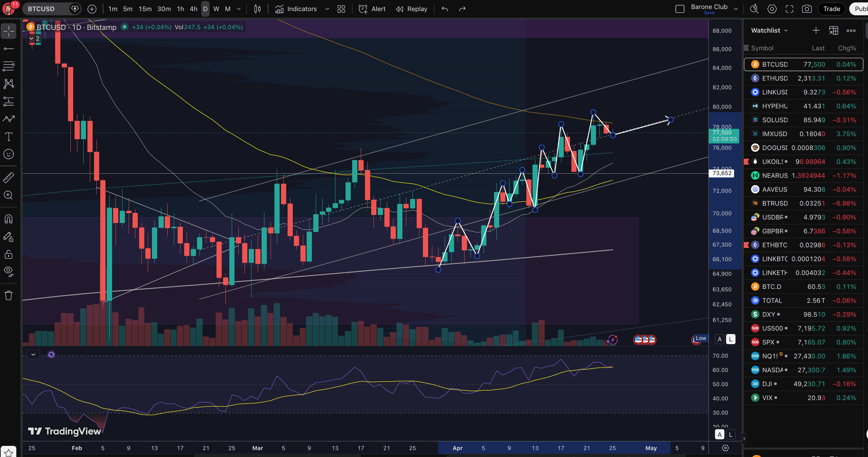This screenshot has width=868, height=457.
Task: Toggle auto scale on the RSI pane
Action: pyautogui.click(x=720, y=434)
